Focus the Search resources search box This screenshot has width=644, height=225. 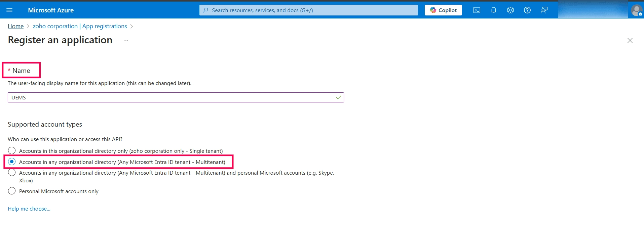[308, 10]
